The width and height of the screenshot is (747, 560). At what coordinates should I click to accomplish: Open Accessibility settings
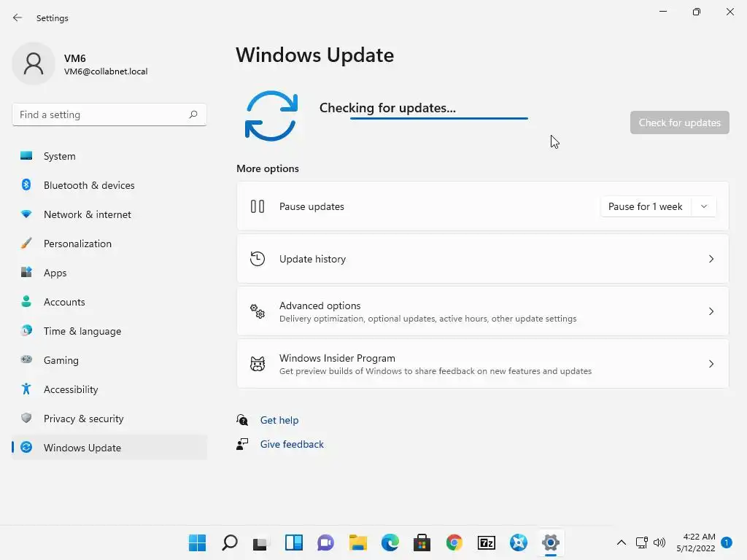(x=109, y=389)
